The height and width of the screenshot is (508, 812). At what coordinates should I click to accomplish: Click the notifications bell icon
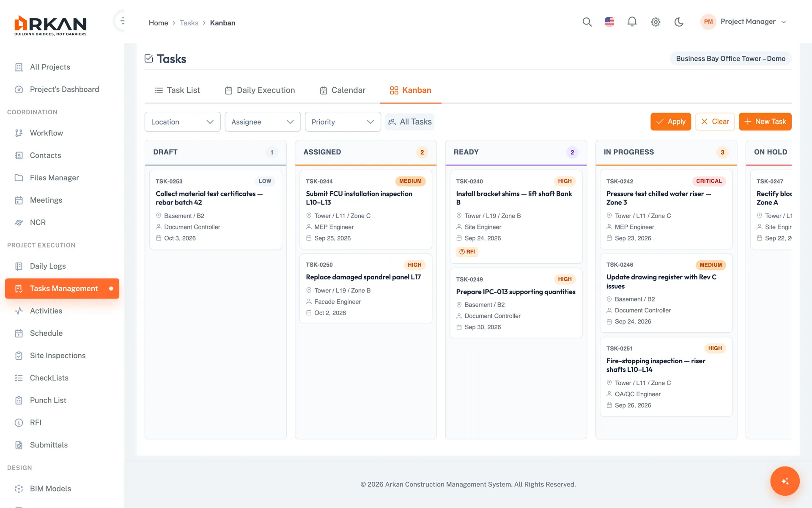tap(632, 22)
